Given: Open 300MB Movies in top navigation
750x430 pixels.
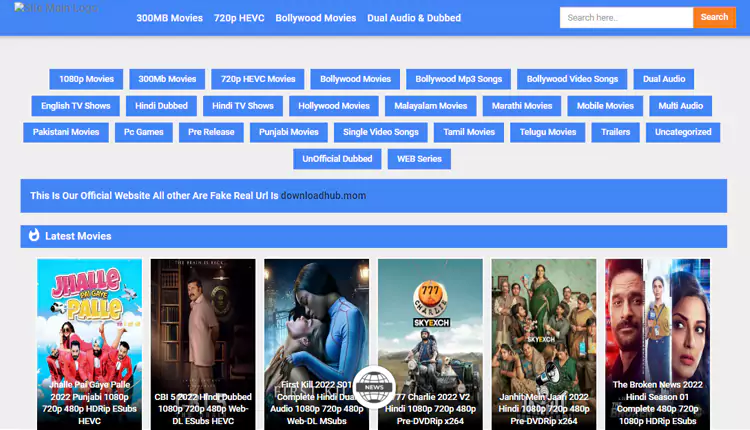Looking at the screenshot, I should tap(169, 18).
